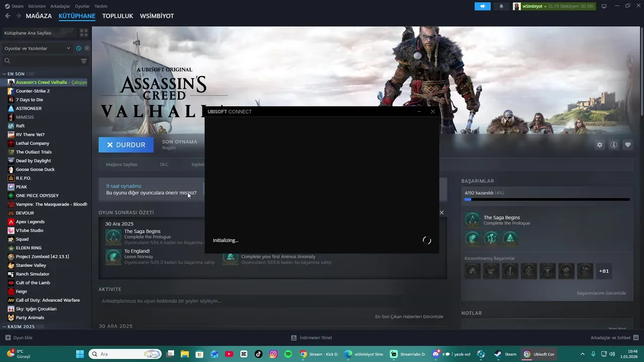The image size is (644, 362).
Task: Go back with the navigation arrow
Action: click(x=8, y=16)
